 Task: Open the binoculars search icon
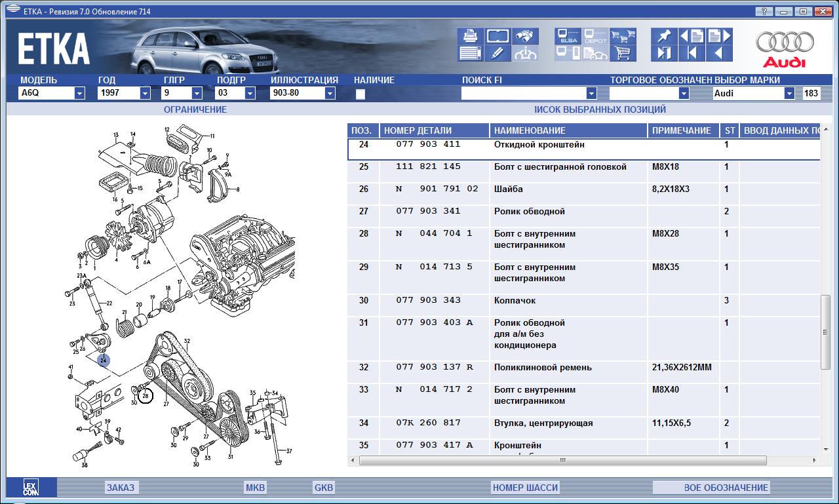point(526,36)
